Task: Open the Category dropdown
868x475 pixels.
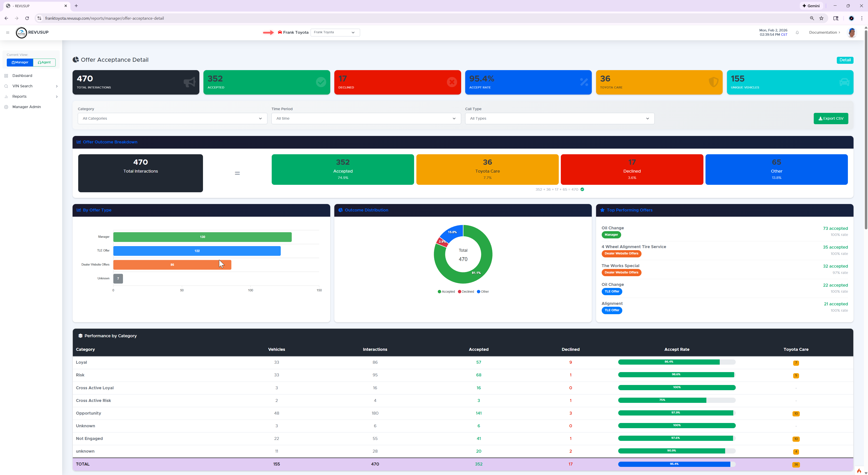Action: coord(172,118)
